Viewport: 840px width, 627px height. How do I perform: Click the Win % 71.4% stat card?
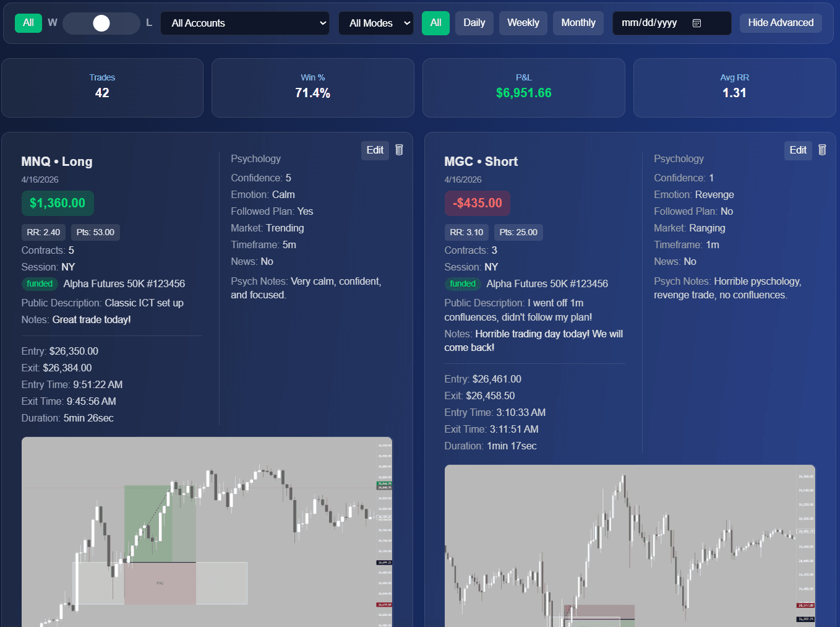(x=313, y=88)
